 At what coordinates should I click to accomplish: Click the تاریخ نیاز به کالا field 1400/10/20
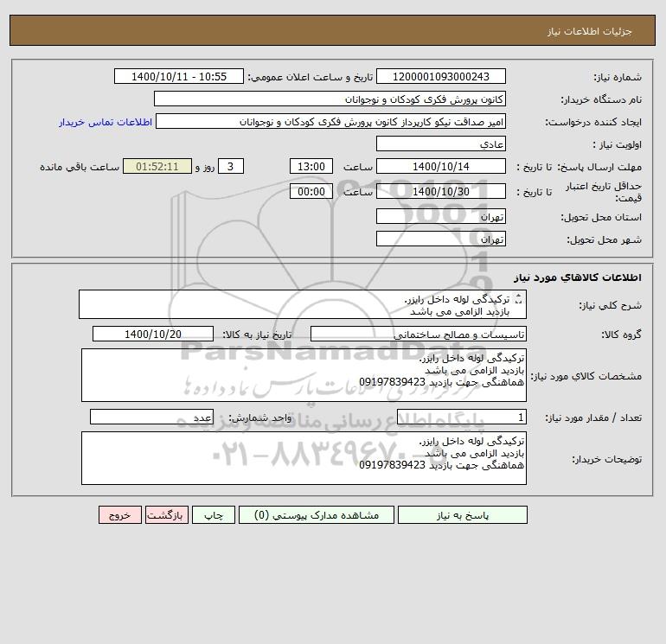153,334
